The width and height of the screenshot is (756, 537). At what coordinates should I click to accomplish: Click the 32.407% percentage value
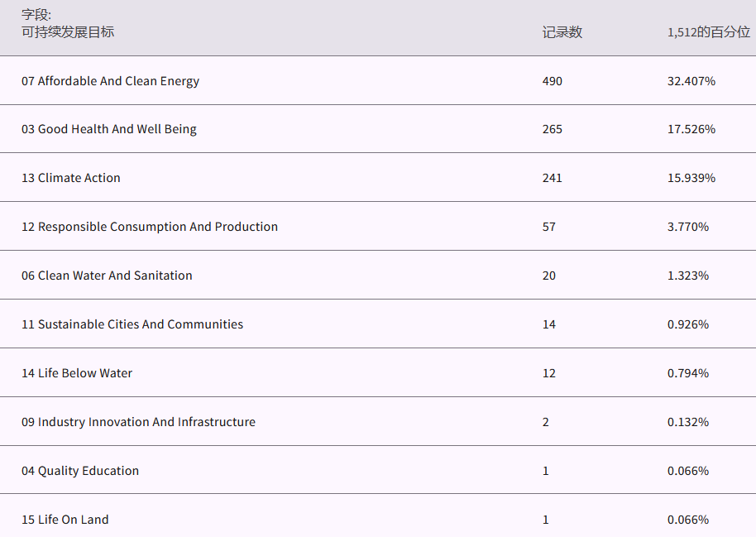691,81
